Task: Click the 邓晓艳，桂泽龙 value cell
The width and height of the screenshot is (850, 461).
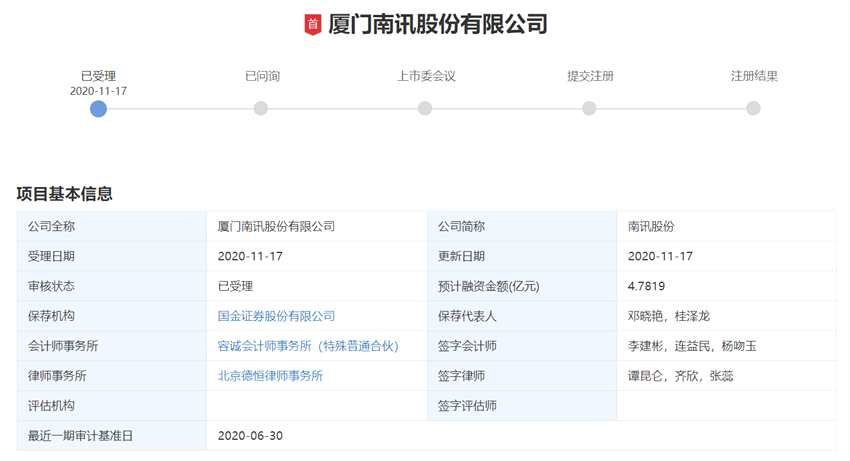Action: 726,316
